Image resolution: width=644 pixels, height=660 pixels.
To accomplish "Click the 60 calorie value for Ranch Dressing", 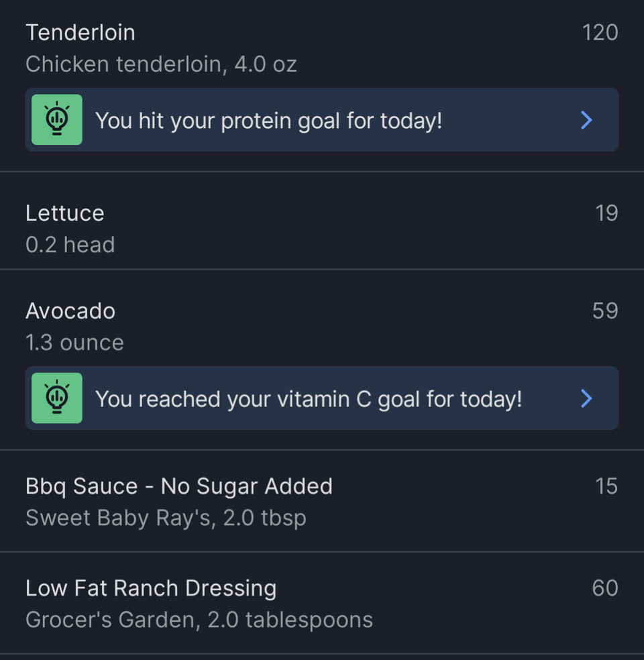I will pyautogui.click(x=605, y=588).
